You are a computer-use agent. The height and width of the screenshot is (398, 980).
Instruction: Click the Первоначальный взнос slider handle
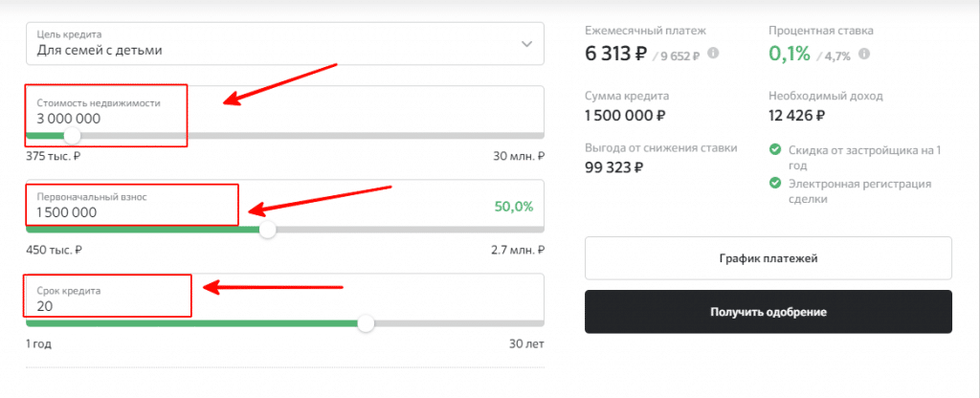point(268,230)
